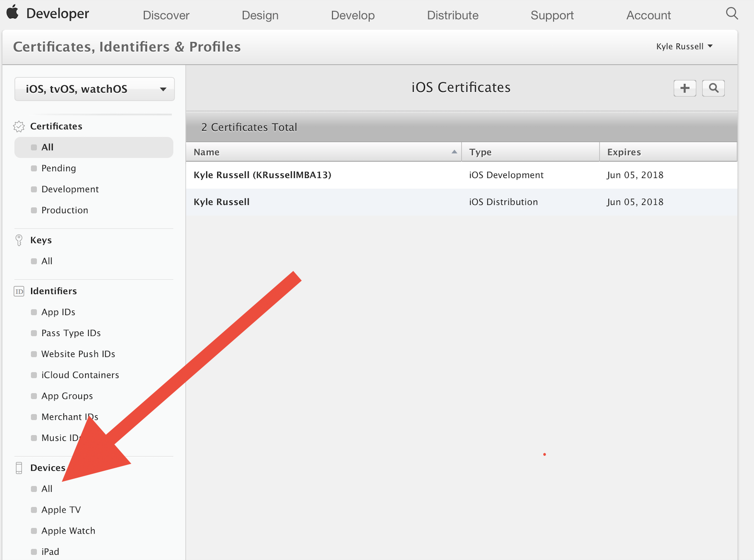754x560 pixels.
Task: Open Merchant IDs identifiers
Action: (x=70, y=417)
